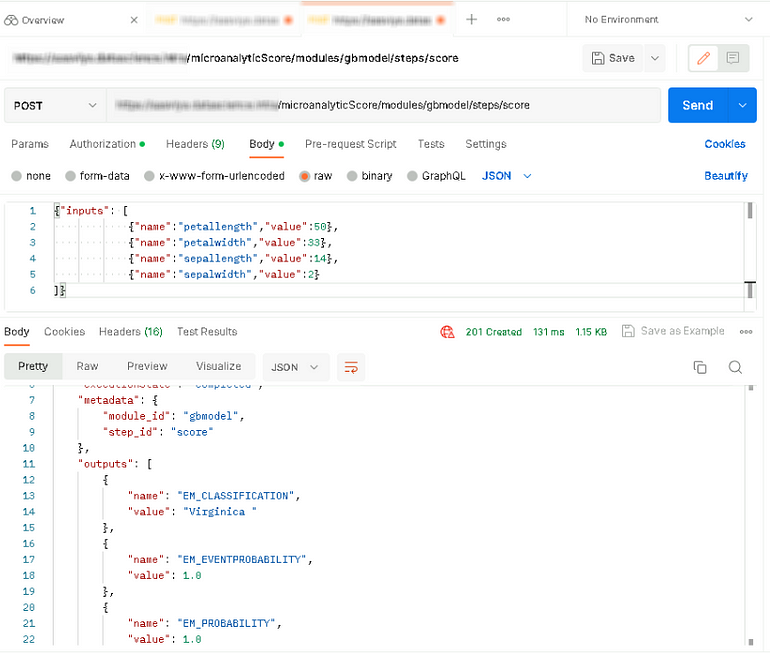Screen dimensions: 770x654
Task: Expand the Send button dropdown arrow
Action: point(742,105)
